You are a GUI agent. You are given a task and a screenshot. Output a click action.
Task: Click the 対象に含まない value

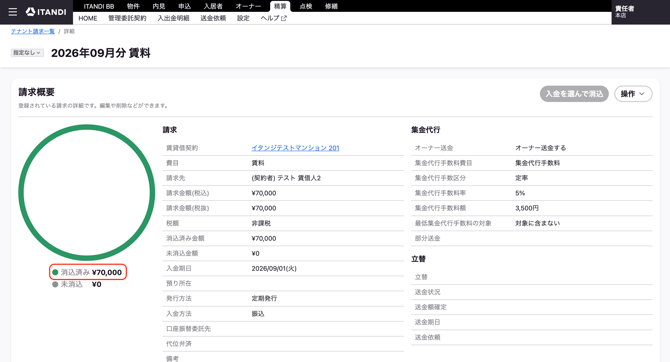(537, 223)
